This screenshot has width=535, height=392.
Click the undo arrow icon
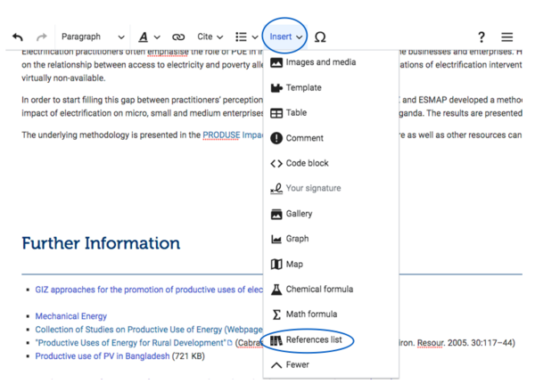(x=18, y=37)
